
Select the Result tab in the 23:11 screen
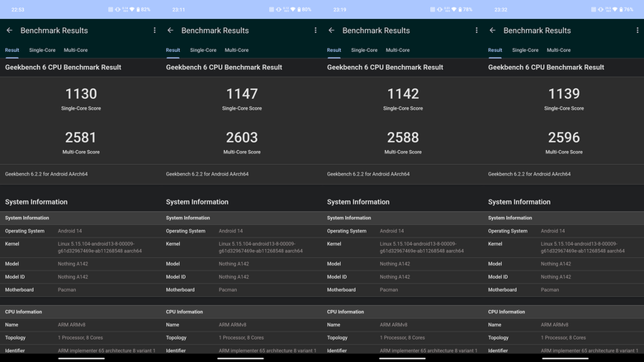click(173, 50)
